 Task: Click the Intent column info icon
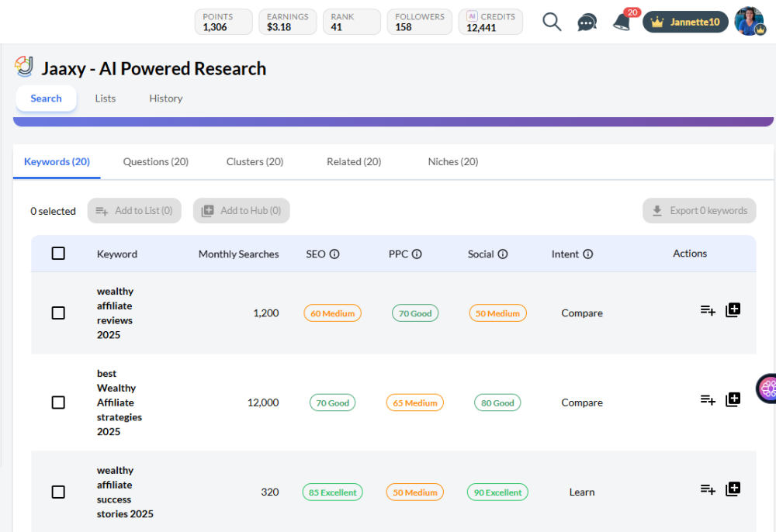[x=587, y=254]
